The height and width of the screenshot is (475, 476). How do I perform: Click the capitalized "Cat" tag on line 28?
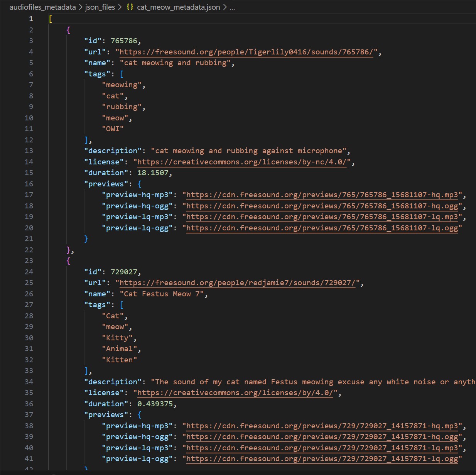tap(113, 316)
